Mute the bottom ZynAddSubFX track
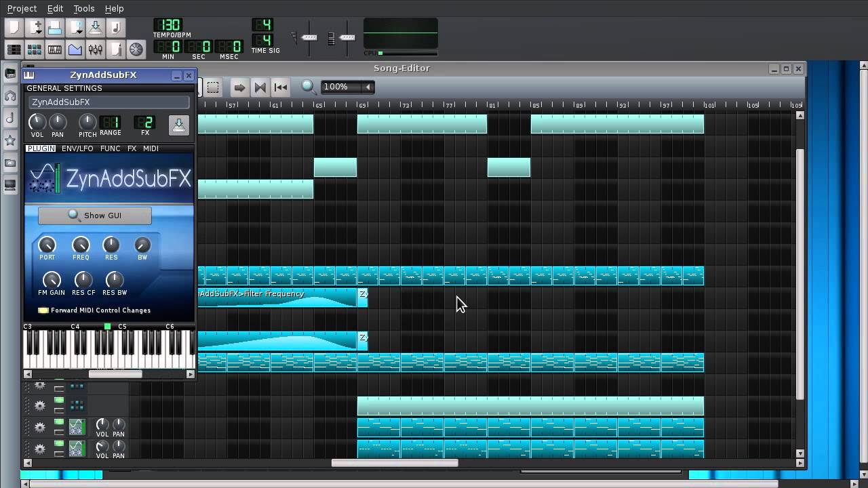The image size is (868, 488). pyautogui.click(x=59, y=444)
